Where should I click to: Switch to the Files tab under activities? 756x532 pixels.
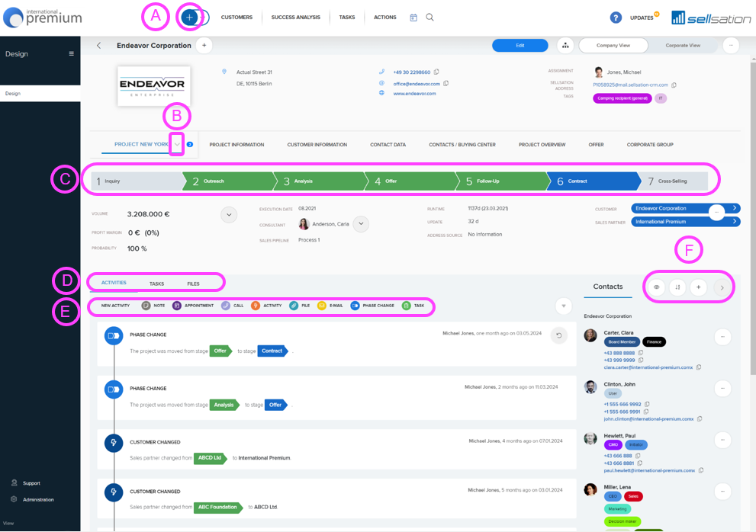[193, 284]
